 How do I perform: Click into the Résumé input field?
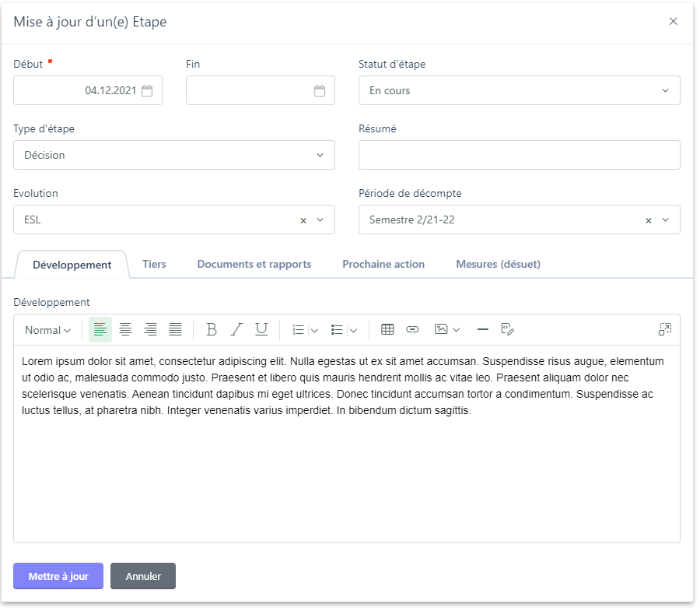519,155
